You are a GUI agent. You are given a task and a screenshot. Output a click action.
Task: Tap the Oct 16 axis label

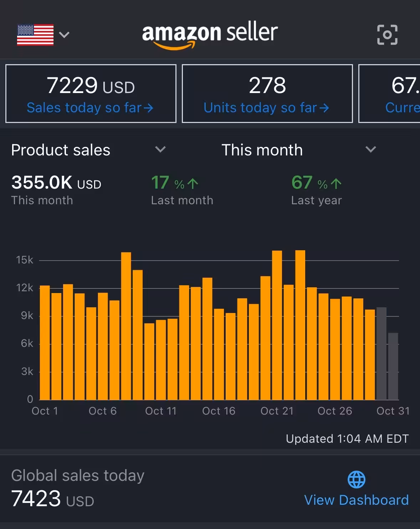click(x=219, y=411)
